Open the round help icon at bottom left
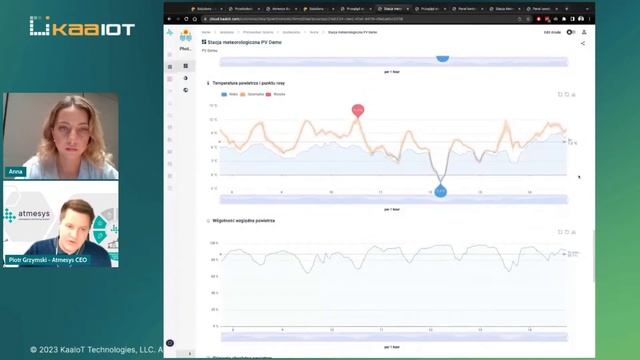Screen dimensions: 640x360 click(x=170, y=343)
